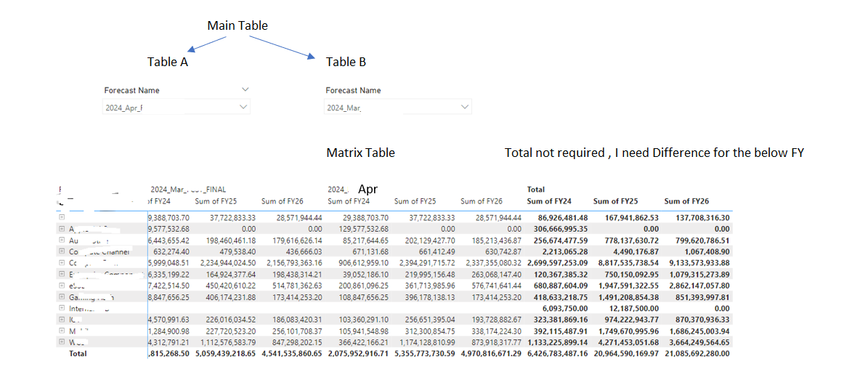Click cell value 906,612,959.10
This screenshot has width=868, height=380.
pyautogui.click(x=360, y=263)
